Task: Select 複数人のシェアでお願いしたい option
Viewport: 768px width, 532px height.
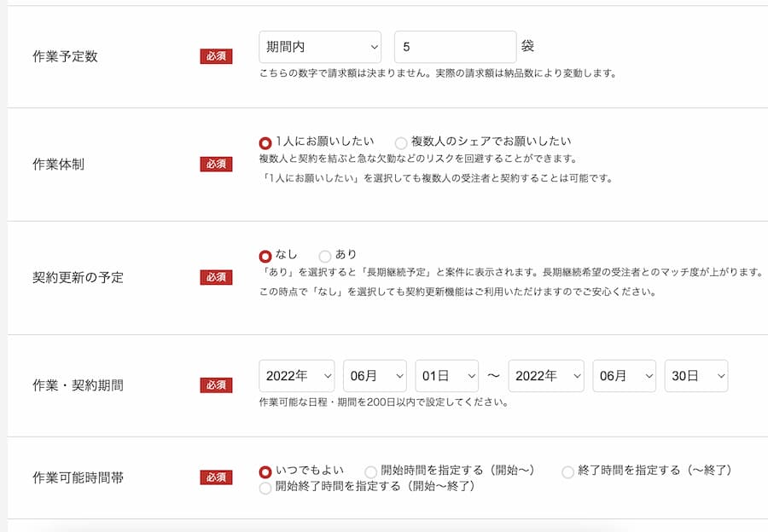Action: (x=401, y=142)
